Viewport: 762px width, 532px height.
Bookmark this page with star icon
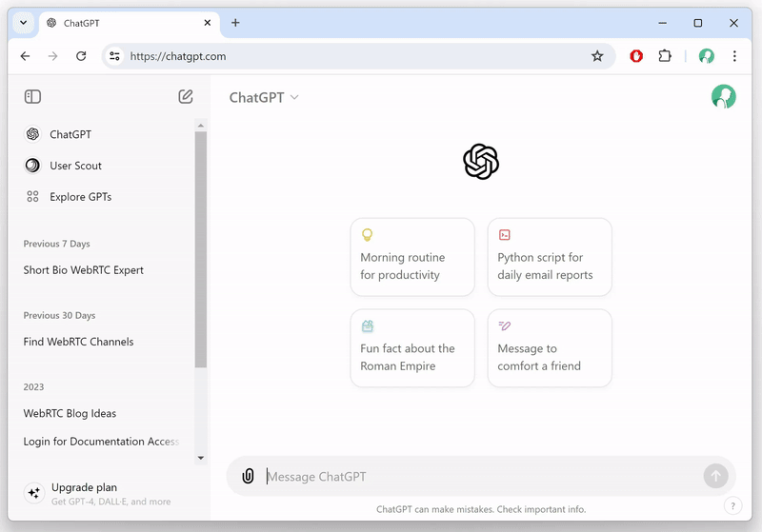(x=597, y=56)
